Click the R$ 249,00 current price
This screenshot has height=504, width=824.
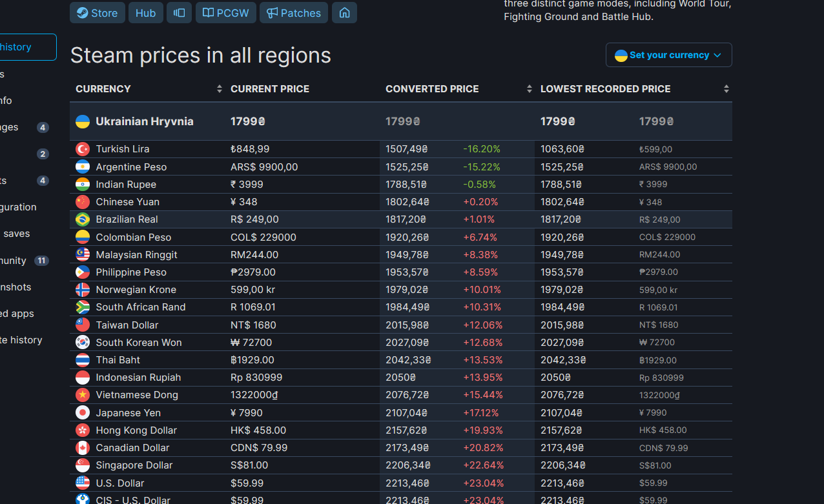click(254, 219)
